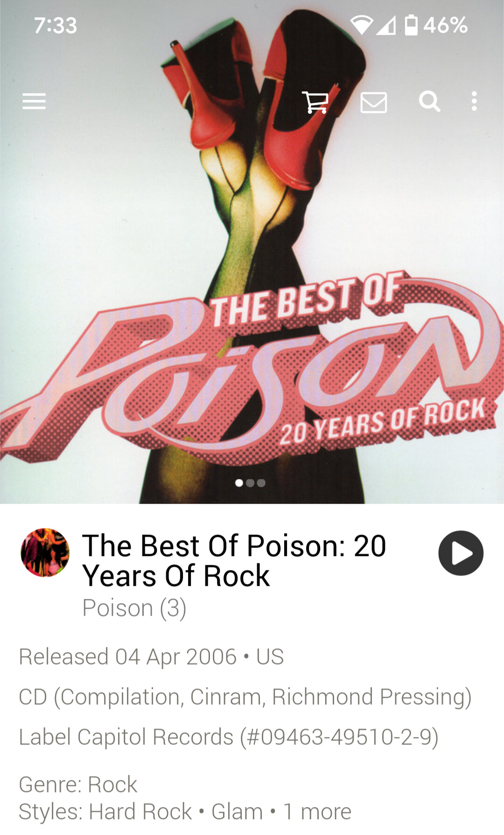This screenshot has height=835, width=504.
Task: Tap the battery indicator in status bar
Action: tap(411, 25)
